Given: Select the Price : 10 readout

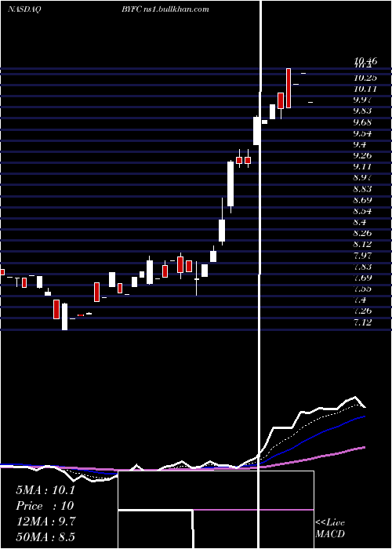Looking at the screenshot, I should [x=45, y=506].
